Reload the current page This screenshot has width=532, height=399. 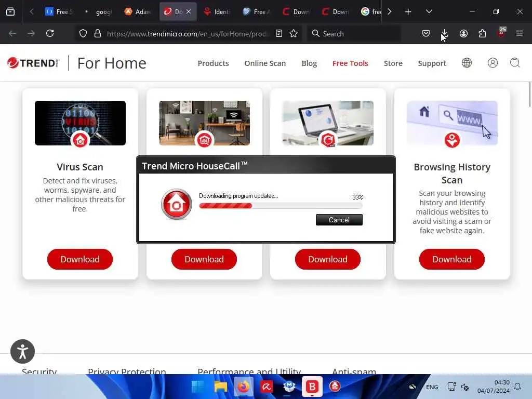[50, 33]
